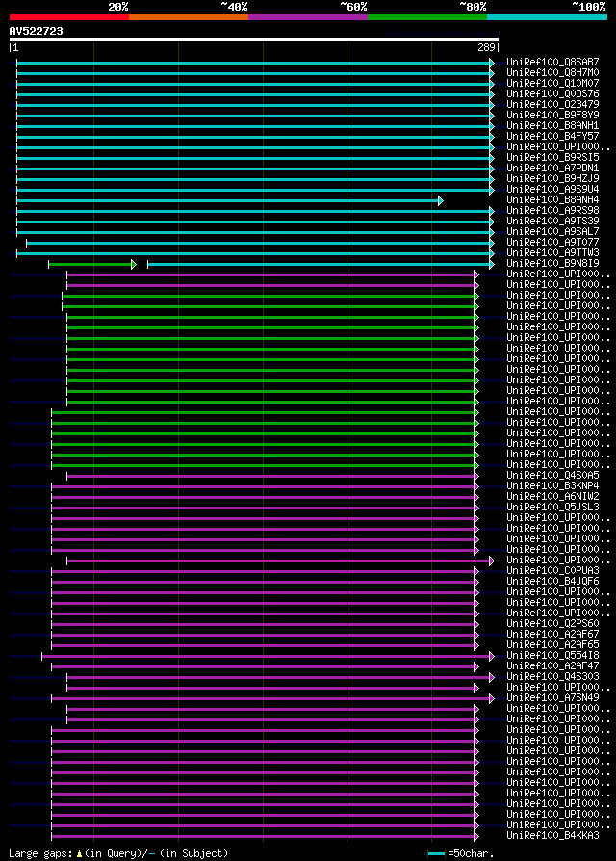
Task: Click the purple alignment bar for B4KKA3
Action: (265, 837)
